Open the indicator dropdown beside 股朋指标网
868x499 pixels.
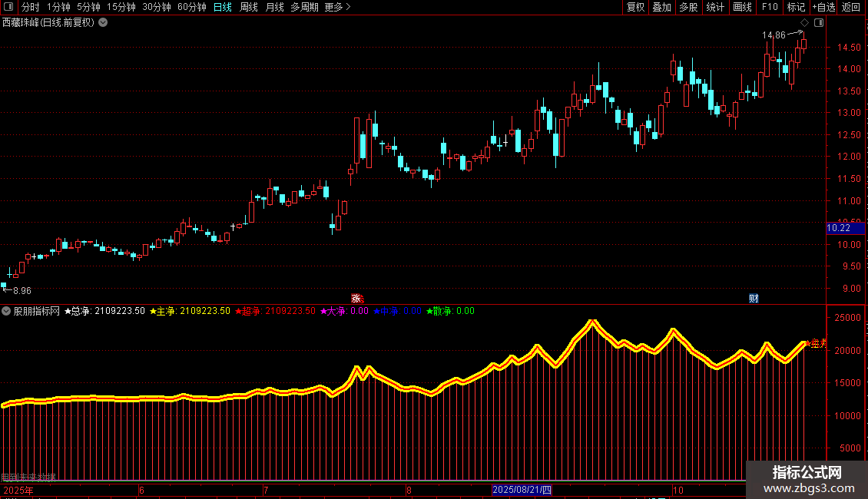(6, 311)
